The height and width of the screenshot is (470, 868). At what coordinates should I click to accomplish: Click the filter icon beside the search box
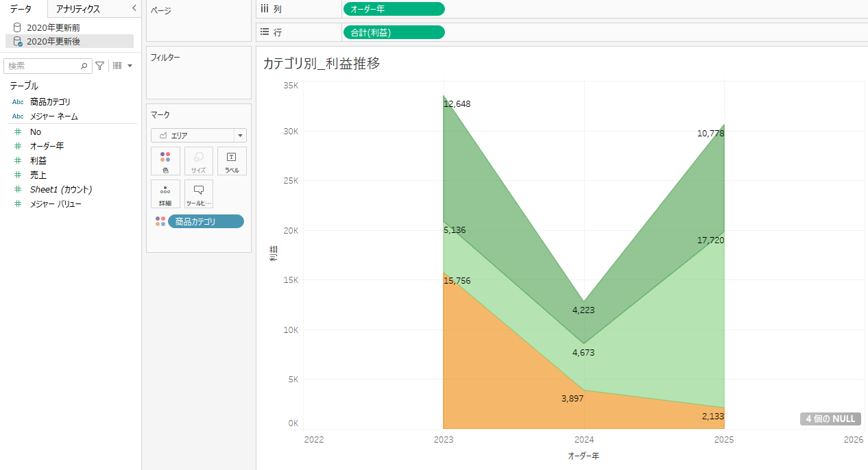coord(100,66)
